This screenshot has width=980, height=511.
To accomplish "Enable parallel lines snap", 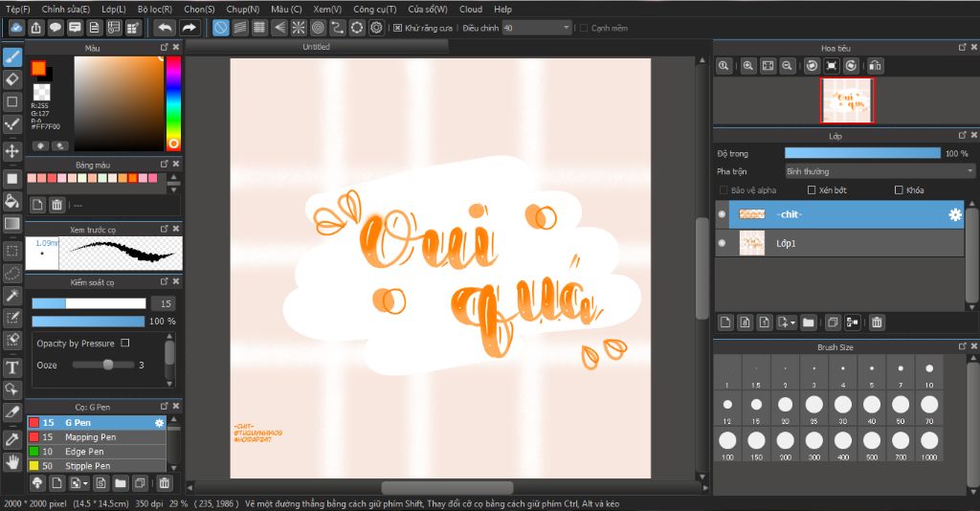I will [x=240, y=28].
